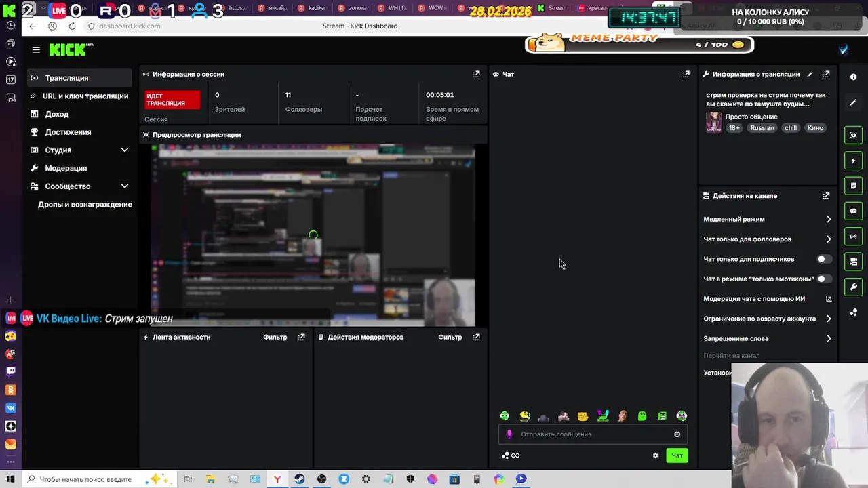Pop out the stream information panel
The height and width of the screenshot is (488, 868).
click(826, 74)
